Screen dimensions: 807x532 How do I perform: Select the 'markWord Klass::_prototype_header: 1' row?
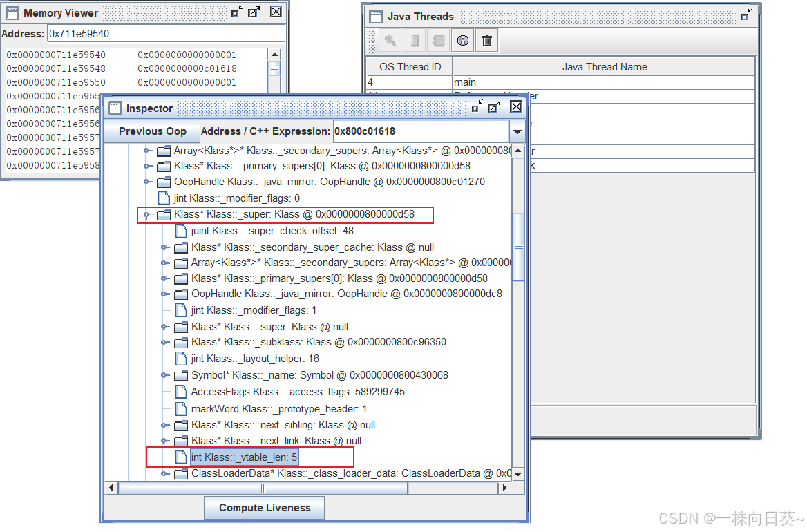click(x=279, y=409)
